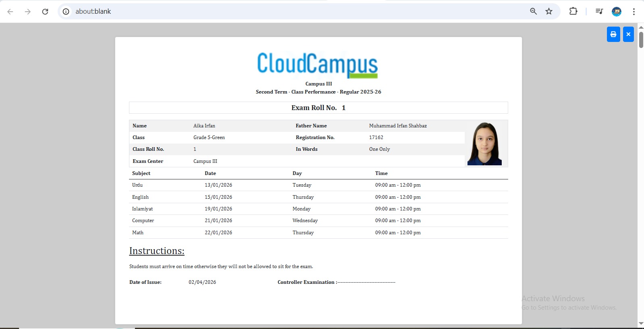Viewport: 644px width, 329px height.
Task: Open the Extensions puzzle icon
Action: [x=573, y=11]
